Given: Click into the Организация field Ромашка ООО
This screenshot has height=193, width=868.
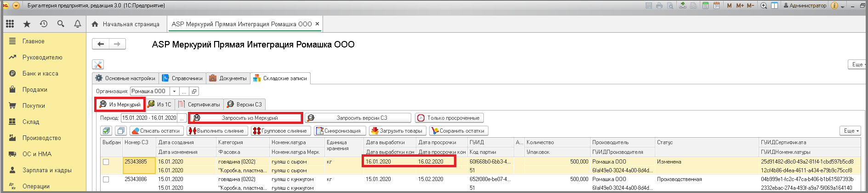Looking at the screenshot, I should (x=150, y=91).
